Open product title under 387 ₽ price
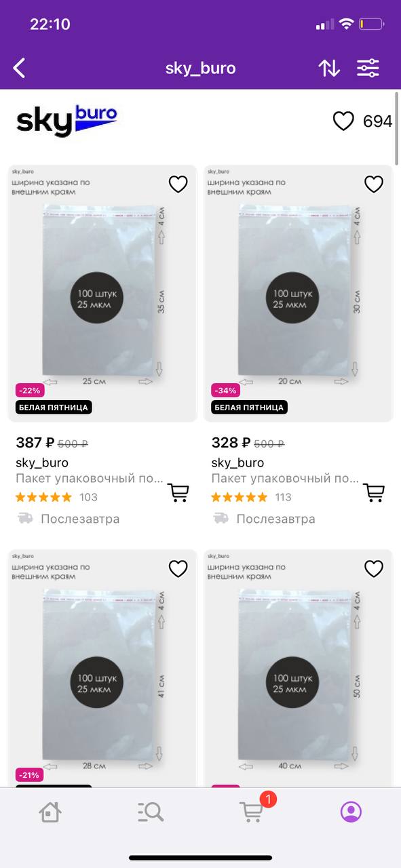This screenshot has width=401, height=868. click(90, 479)
